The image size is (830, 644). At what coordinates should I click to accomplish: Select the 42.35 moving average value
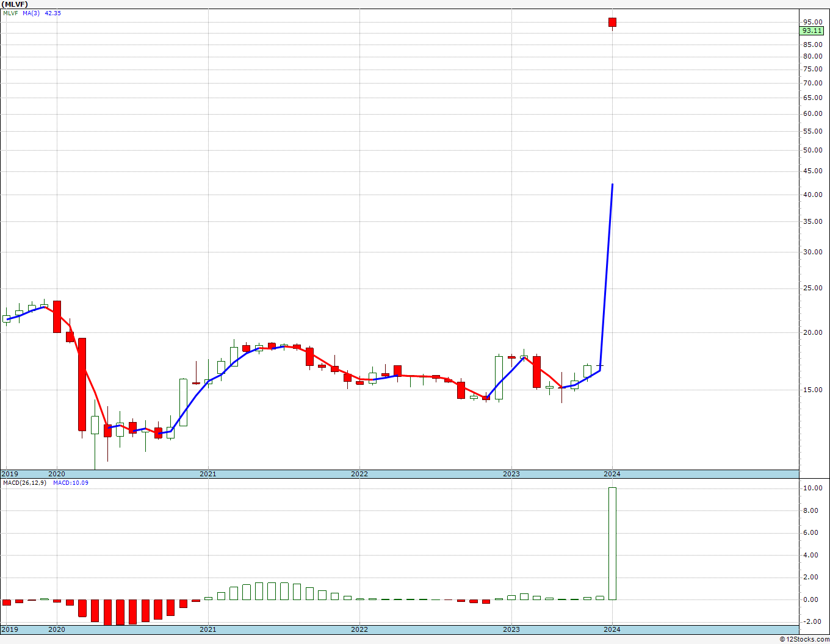53,13
